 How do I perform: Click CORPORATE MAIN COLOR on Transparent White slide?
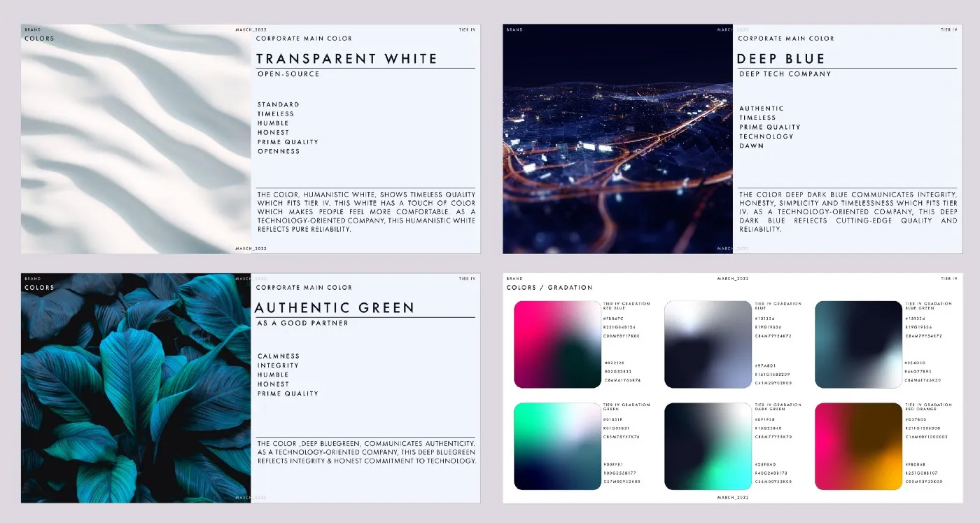304,39
